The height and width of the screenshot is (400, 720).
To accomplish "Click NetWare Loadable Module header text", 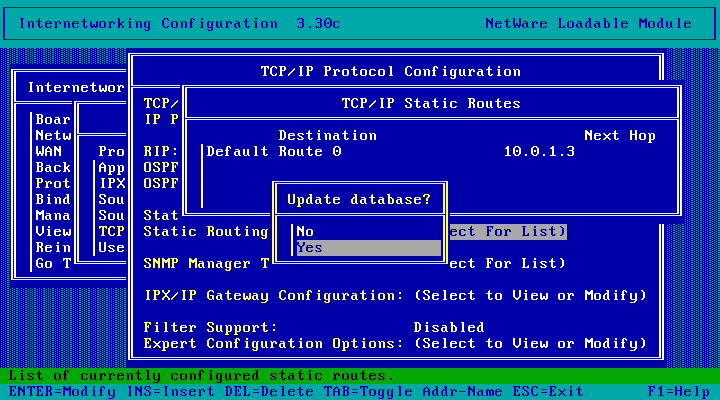I will (x=588, y=23).
